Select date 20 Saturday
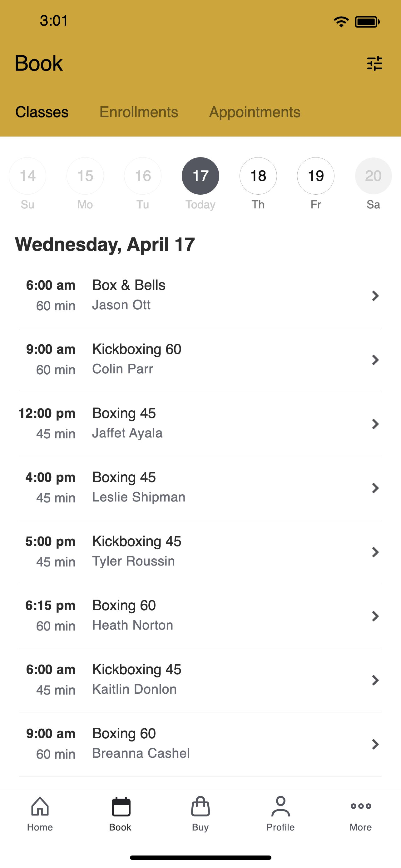This screenshot has width=401, height=868. pyautogui.click(x=374, y=176)
